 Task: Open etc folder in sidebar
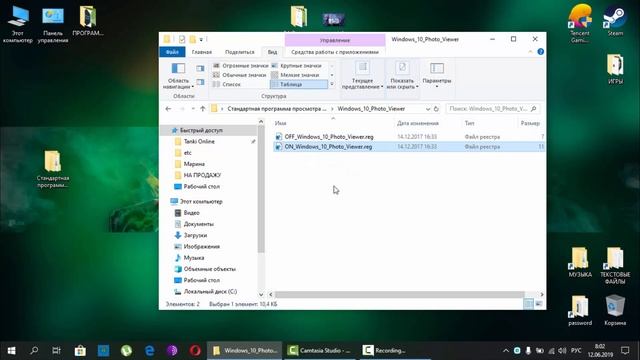187,153
